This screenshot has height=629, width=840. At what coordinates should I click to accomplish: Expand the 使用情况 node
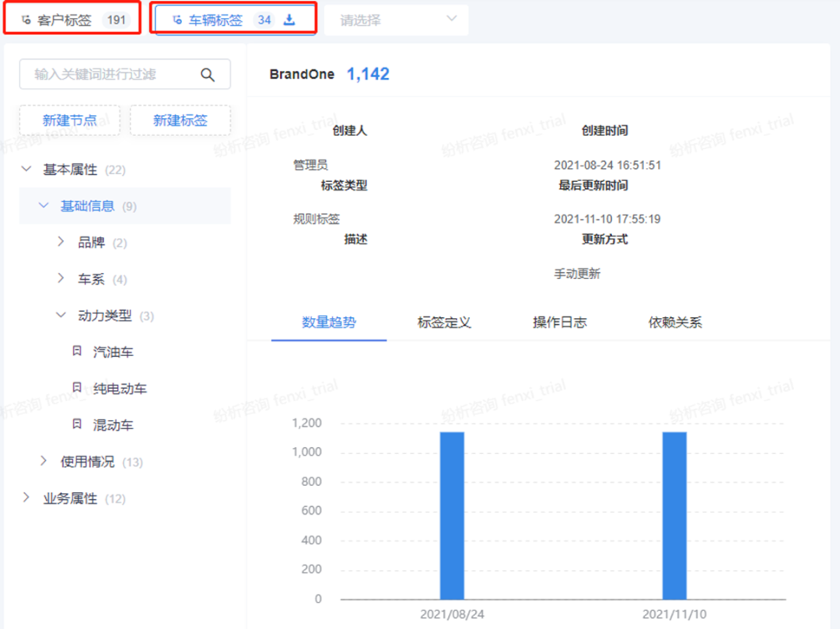click(x=44, y=461)
